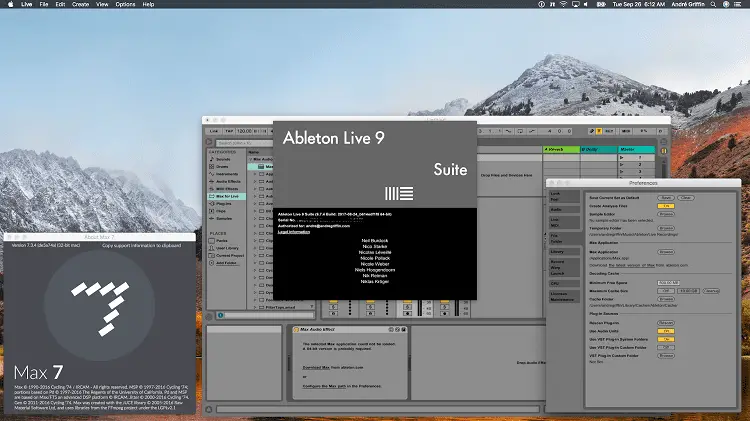Viewport: 750px width, 421px height.
Task: Browse for the Sample Editor
Action: (665, 214)
